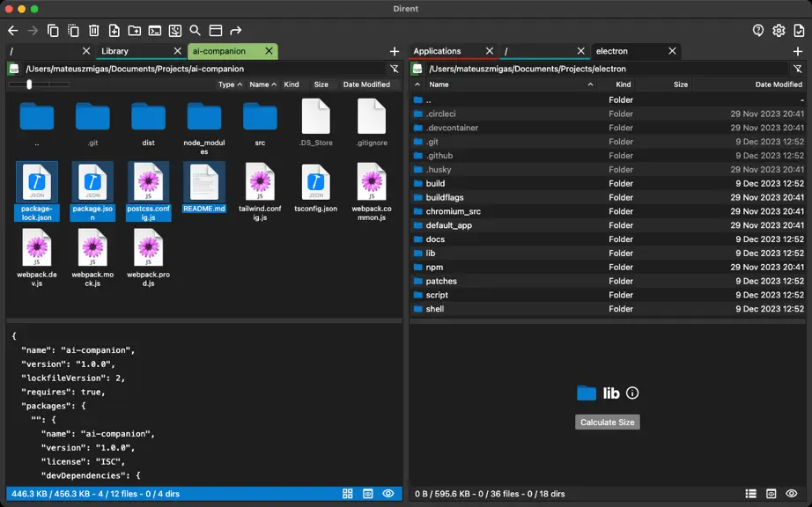Click the drive icon beside ai-companion path
Viewport: 812px width, 507px height.
[x=14, y=69]
